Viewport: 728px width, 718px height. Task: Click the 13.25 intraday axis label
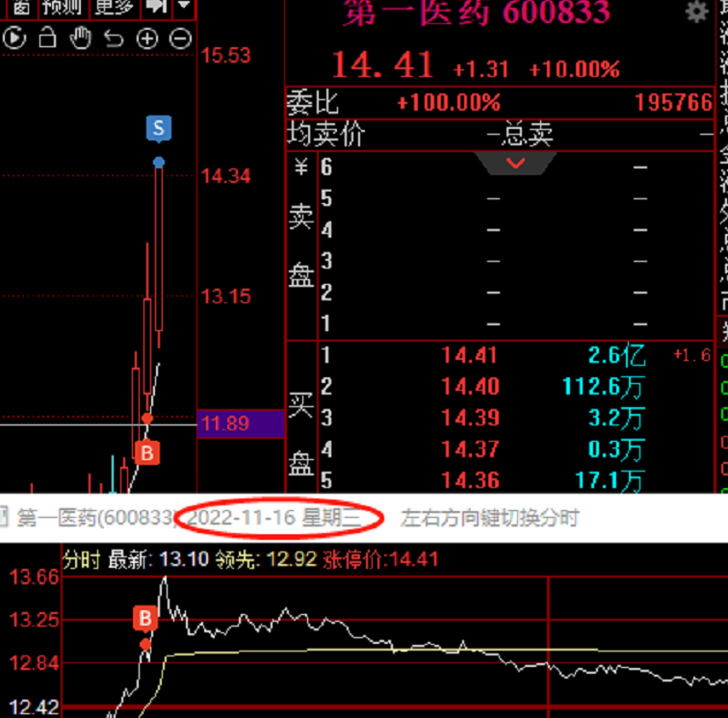click(x=34, y=620)
